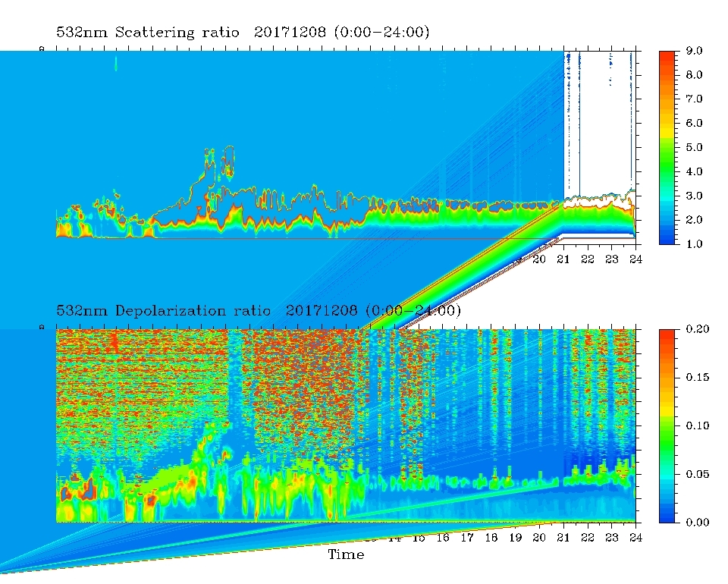Click hour 16 tick under depolarization plot
The width and height of the screenshot is (728, 584).
[442, 537]
